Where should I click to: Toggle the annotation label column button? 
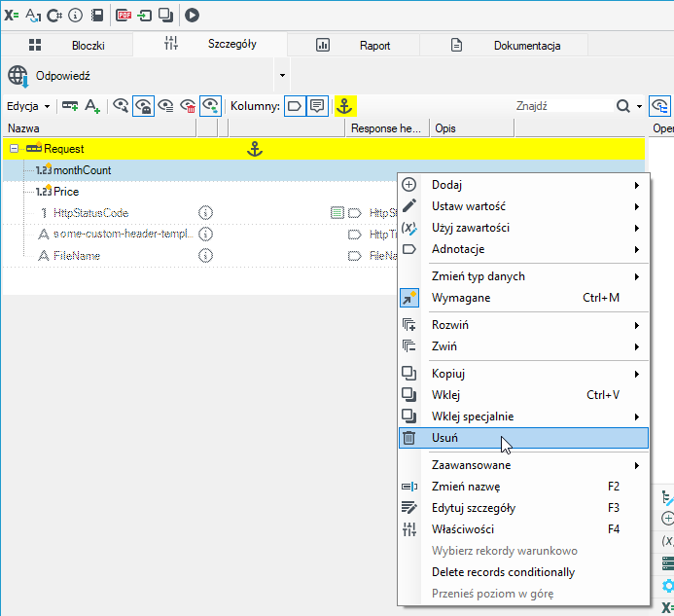pos(295,106)
